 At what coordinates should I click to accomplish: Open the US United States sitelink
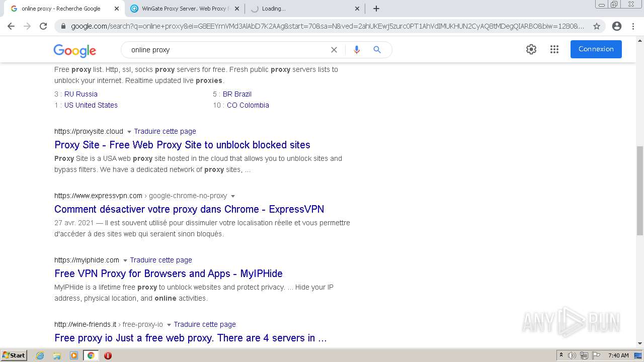(x=91, y=105)
